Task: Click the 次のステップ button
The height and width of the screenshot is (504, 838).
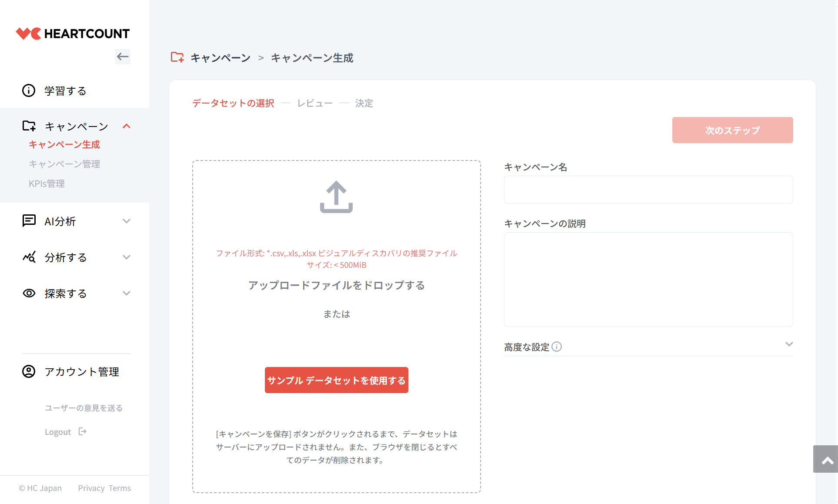Action: (x=732, y=130)
